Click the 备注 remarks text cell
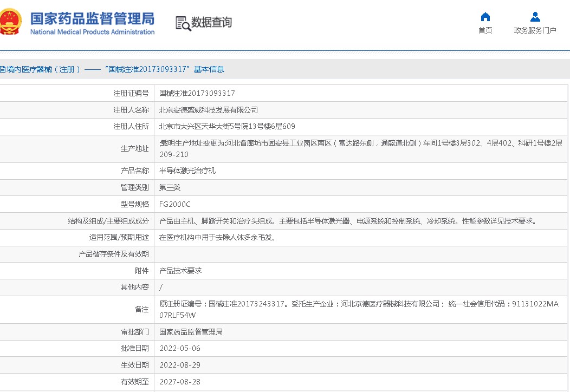 358,309
